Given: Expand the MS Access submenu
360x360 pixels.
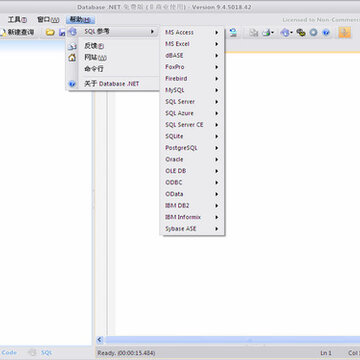Looking at the screenshot, I should (192, 32).
